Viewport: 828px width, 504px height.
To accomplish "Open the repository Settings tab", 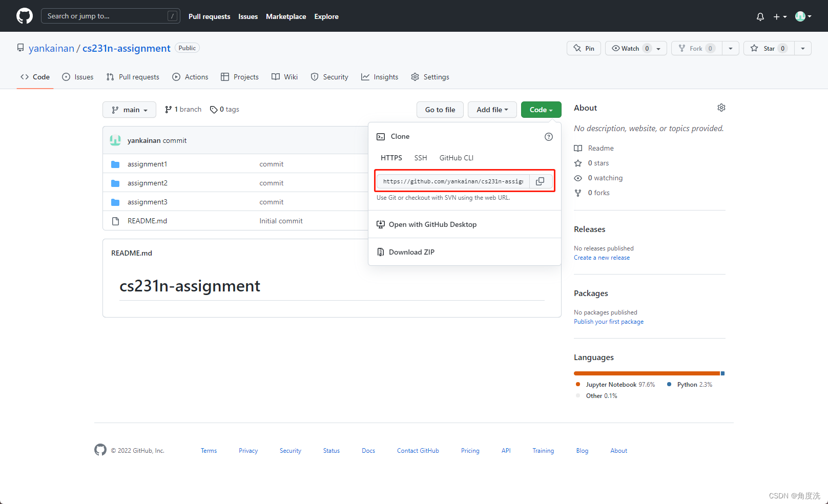I will tap(430, 77).
